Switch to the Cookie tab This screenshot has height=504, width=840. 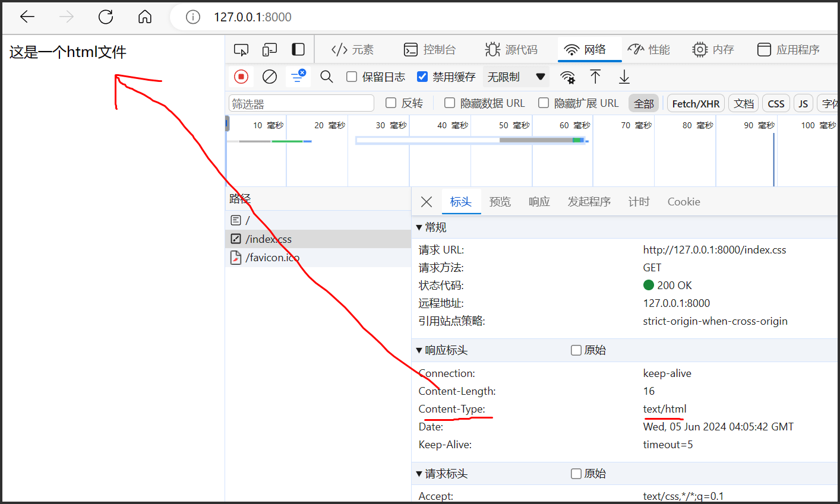[x=684, y=202]
